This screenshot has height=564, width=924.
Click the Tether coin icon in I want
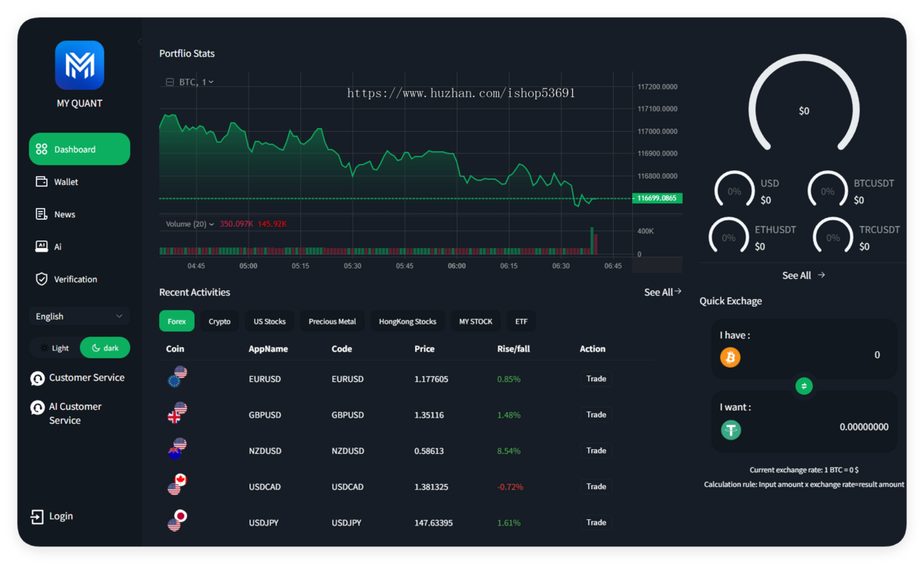tap(731, 429)
